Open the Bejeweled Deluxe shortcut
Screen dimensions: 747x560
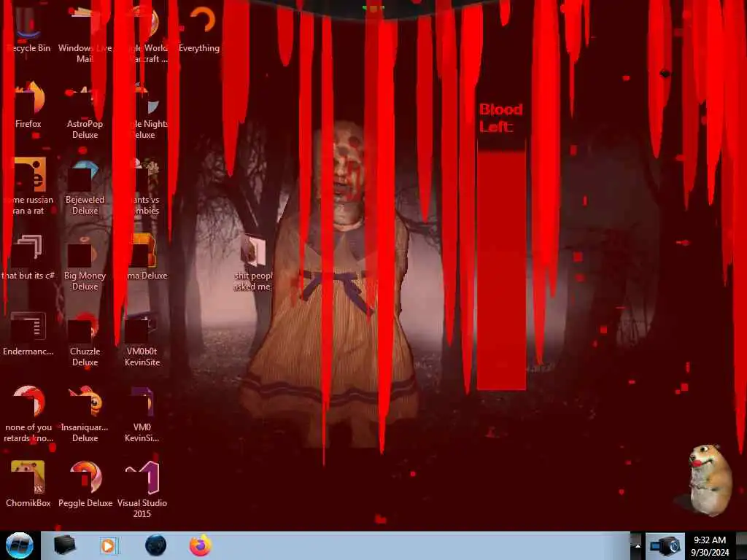(85, 187)
